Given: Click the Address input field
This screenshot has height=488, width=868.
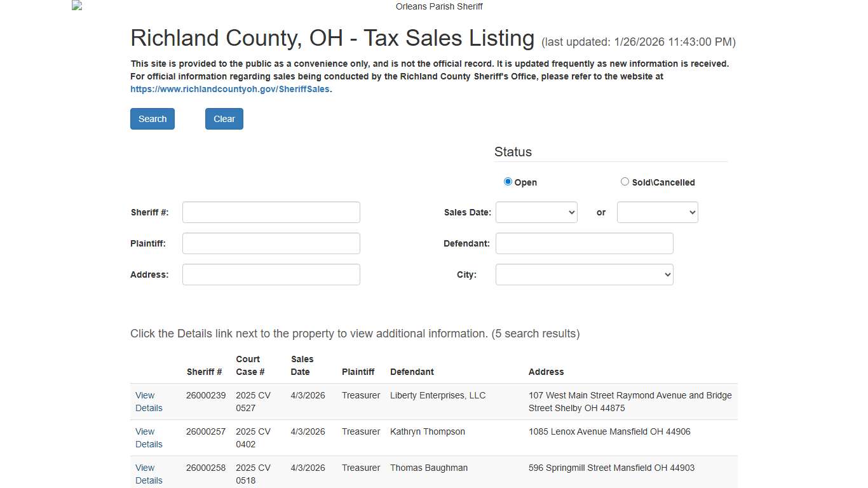Looking at the screenshot, I should pos(271,274).
